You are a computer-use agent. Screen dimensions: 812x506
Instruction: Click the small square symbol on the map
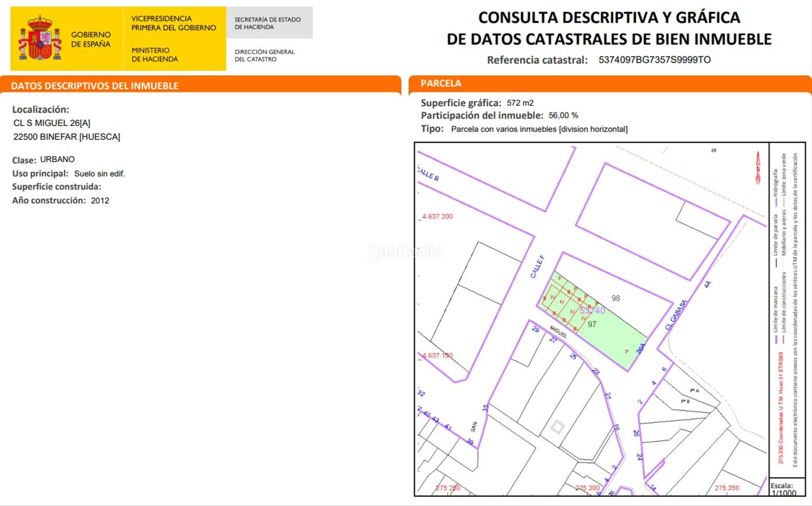coord(557,427)
